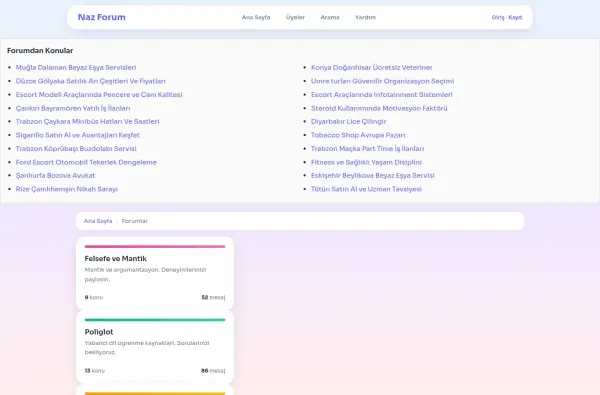Open the Yardım menu item
Viewport: 600px width, 395px height.
pos(365,17)
